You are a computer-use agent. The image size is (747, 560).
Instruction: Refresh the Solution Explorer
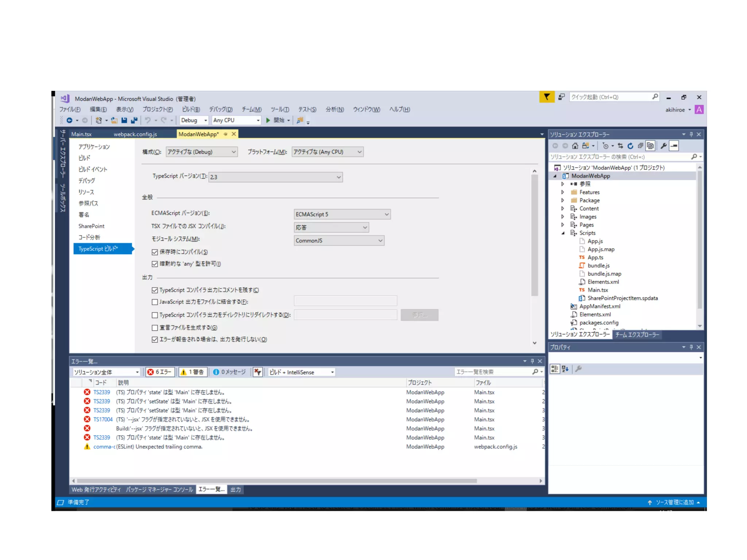point(630,146)
